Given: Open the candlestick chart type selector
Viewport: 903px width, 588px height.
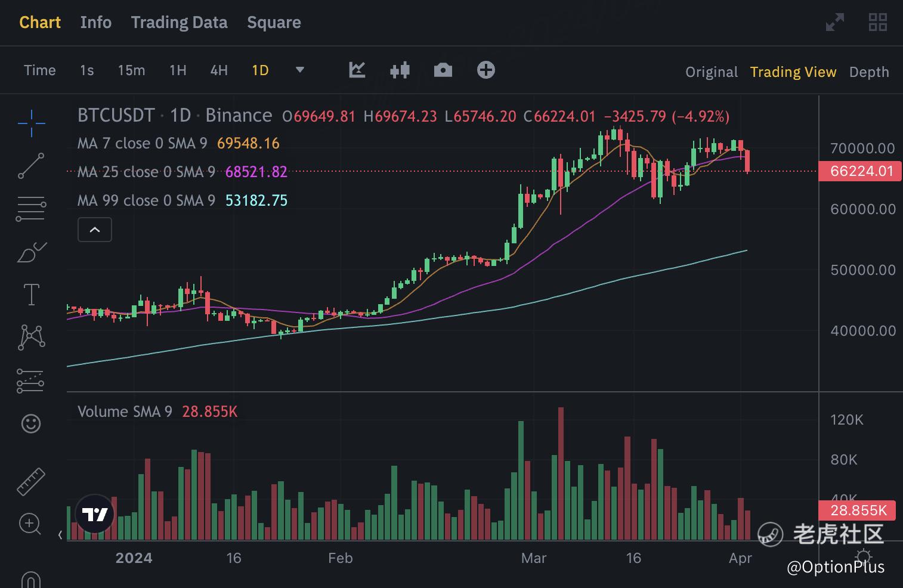Looking at the screenshot, I should click(x=400, y=70).
